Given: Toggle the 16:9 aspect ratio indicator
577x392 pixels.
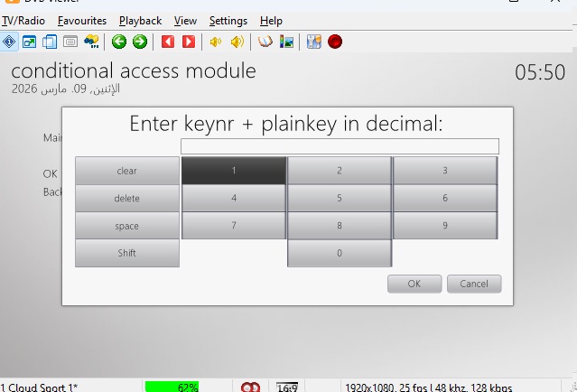Looking at the screenshot, I should [287, 387].
